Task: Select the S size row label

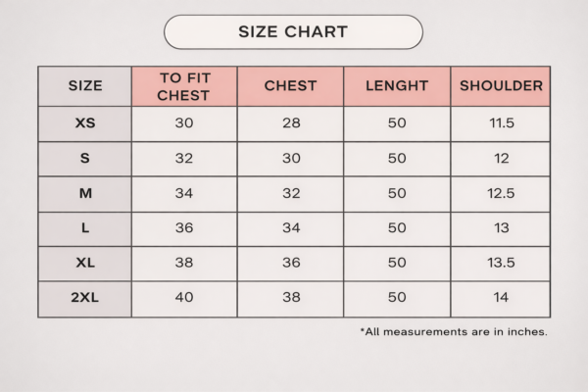Action: click(x=85, y=159)
